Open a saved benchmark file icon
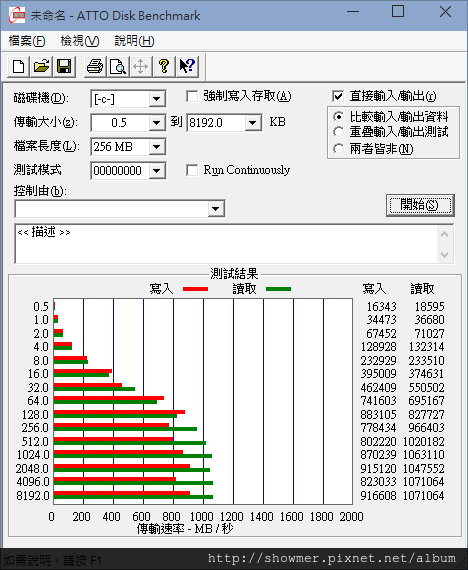 point(41,67)
